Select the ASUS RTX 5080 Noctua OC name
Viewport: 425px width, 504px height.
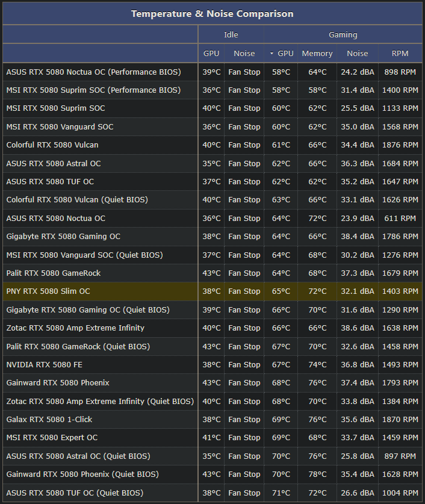pos(56,218)
